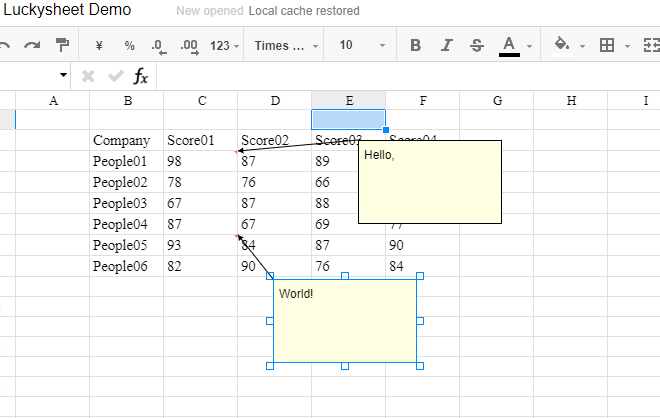
Task: Toggle bold formatting
Action: click(x=415, y=45)
